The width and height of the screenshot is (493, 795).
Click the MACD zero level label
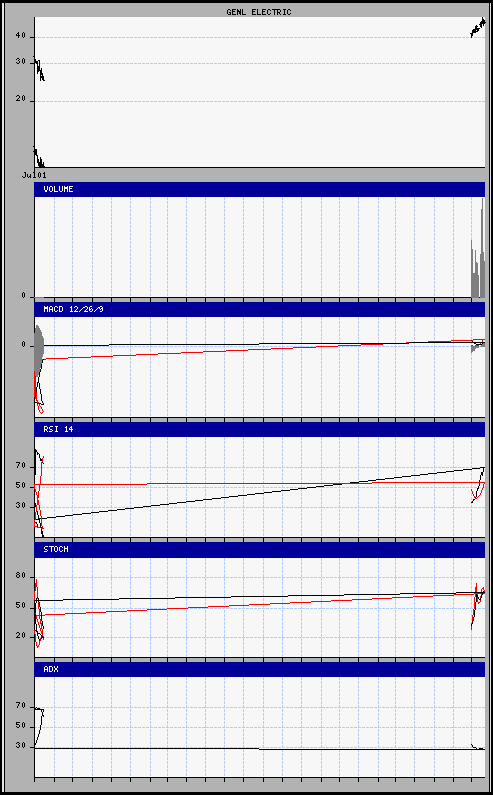tap(23, 345)
